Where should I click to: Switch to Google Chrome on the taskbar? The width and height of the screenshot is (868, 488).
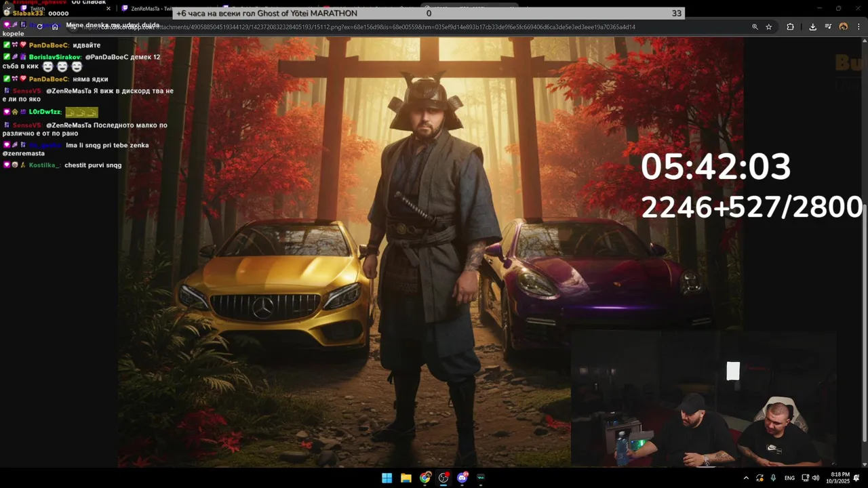tap(425, 478)
